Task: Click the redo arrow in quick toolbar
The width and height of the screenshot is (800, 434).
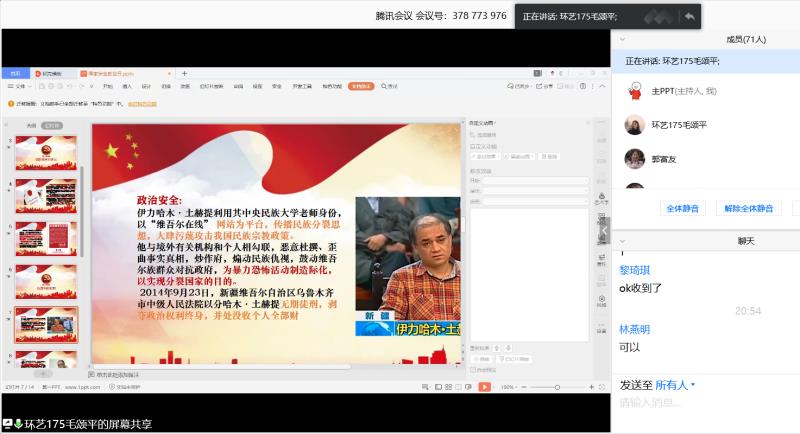Action: coord(82,87)
